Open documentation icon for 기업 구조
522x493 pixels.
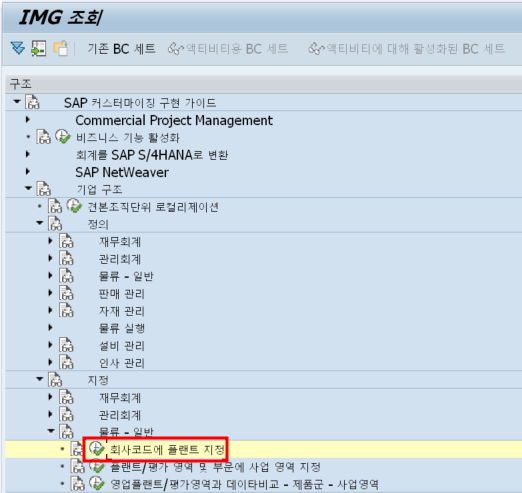click(x=44, y=189)
